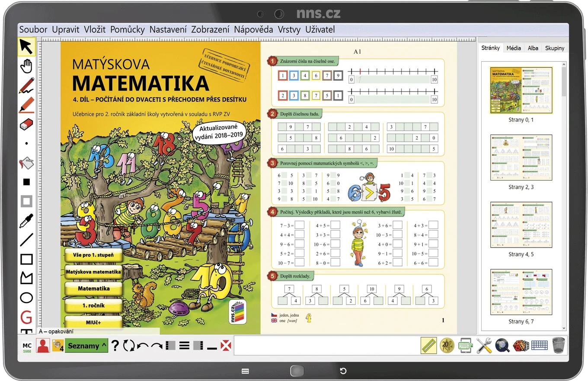Open the Soubor menu

tap(33, 29)
